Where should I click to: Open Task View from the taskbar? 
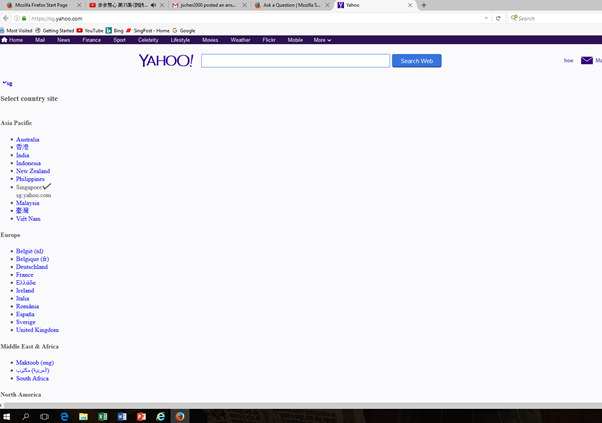(45, 416)
